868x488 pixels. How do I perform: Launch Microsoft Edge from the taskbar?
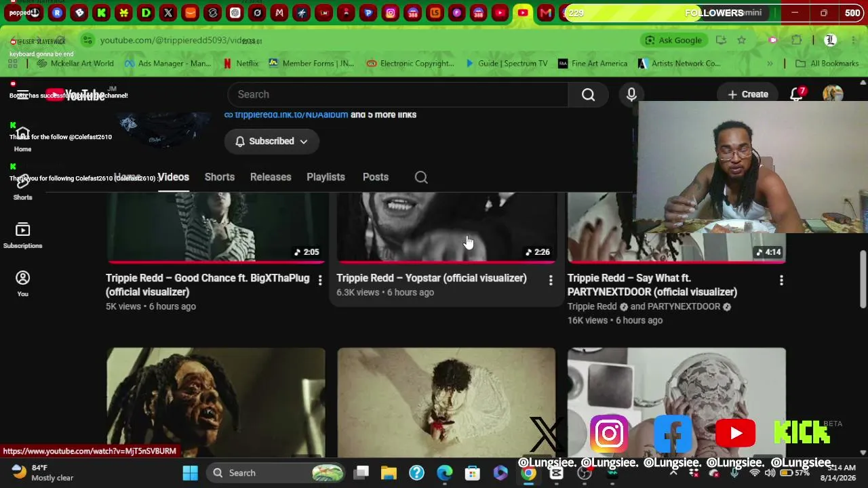click(444, 473)
